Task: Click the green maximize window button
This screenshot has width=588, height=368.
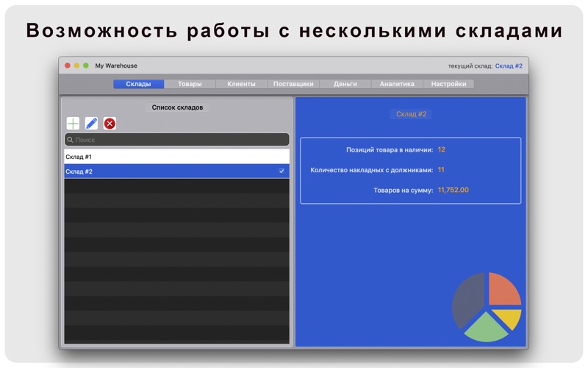Action: coord(85,66)
